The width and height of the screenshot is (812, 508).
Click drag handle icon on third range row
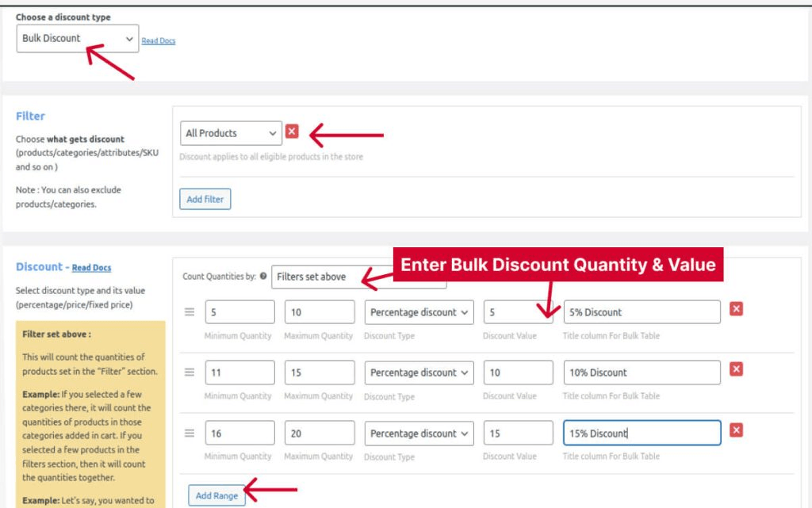point(189,434)
